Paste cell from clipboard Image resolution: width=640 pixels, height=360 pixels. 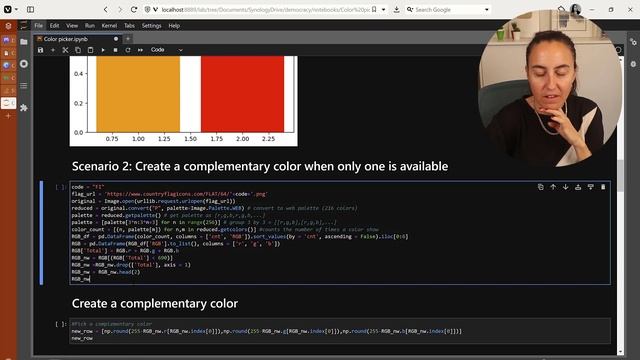click(90, 50)
